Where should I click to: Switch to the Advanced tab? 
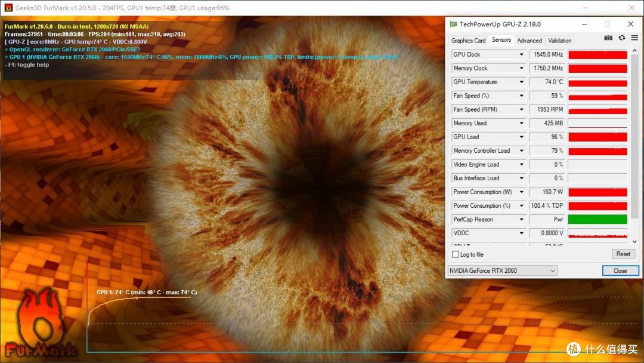tap(530, 40)
